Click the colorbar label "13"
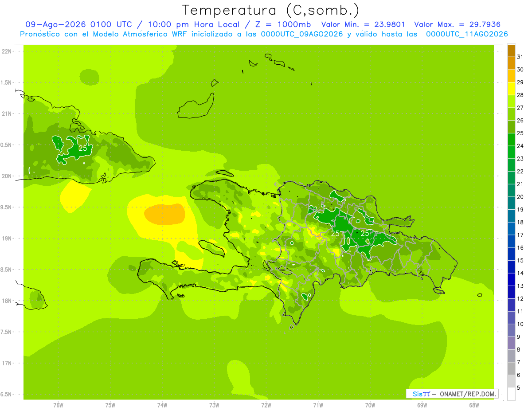Image resolution: width=532 pixels, height=411 pixels. 520,286
